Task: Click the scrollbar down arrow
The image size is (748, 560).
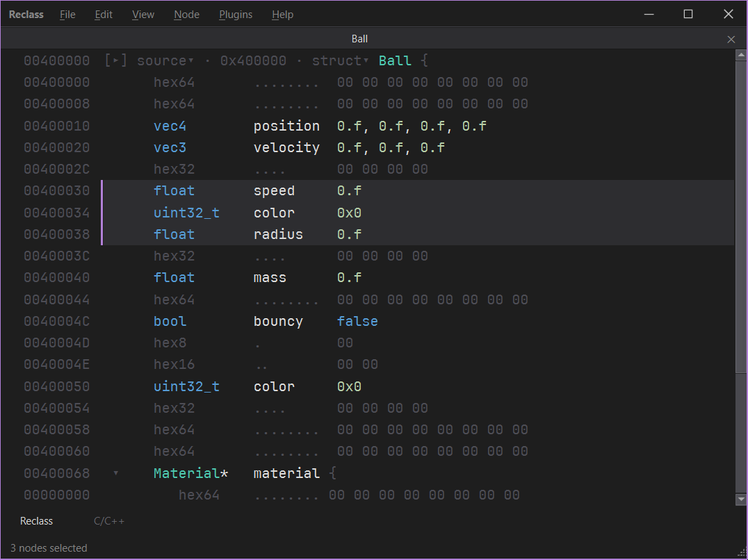Action: tap(741, 500)
